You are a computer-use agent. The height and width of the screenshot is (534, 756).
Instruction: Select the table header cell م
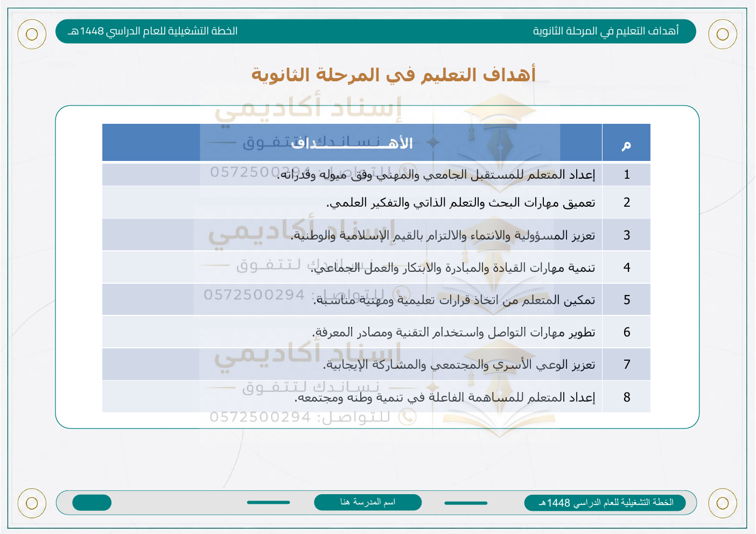(x=626, y=143)
